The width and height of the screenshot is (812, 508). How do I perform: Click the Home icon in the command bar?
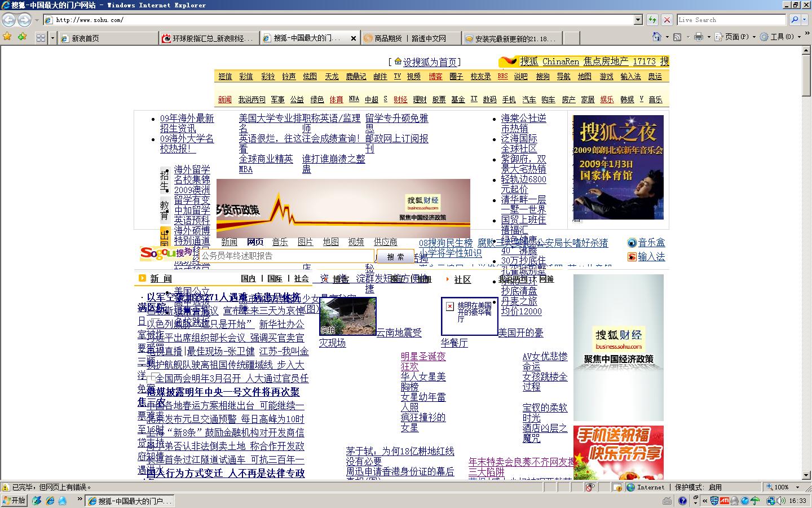pos(656,37)
